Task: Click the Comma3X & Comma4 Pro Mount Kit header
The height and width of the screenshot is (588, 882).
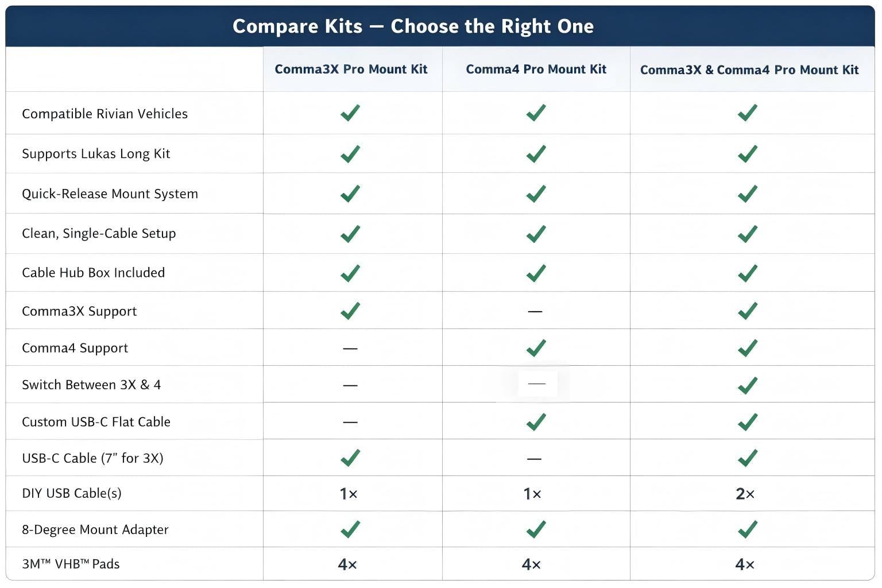Action: pos(749,70)
